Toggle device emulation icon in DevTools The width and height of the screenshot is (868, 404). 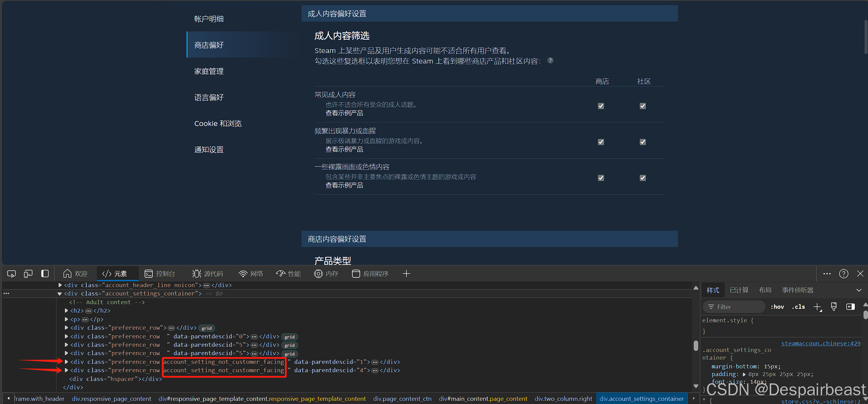coord(28,274)
